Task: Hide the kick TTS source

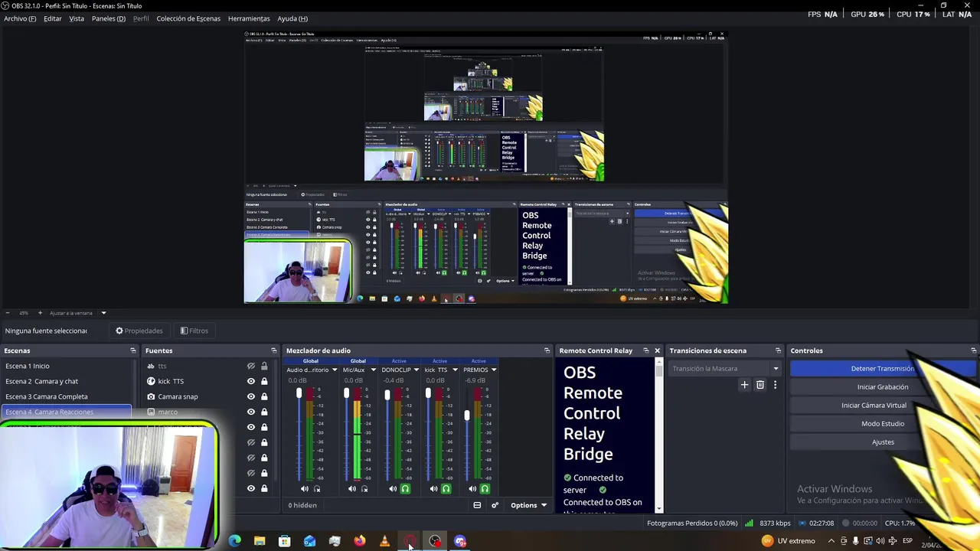Action: coord(251,381)
